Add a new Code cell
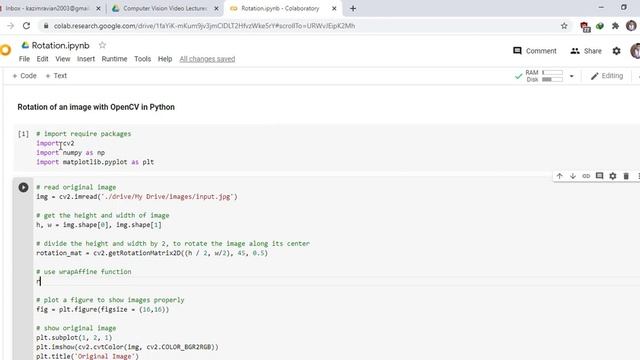The image size is (640, 360). [24, 76]
